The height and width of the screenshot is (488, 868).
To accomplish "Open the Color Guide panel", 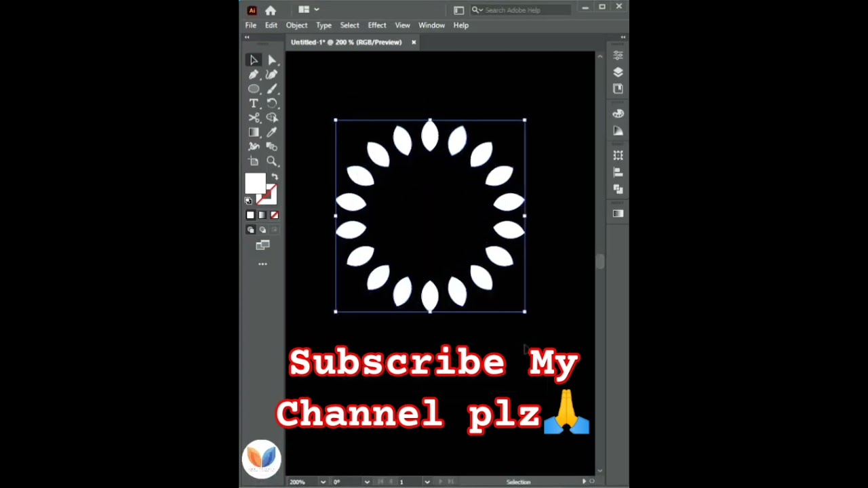I will click(618, 131).
